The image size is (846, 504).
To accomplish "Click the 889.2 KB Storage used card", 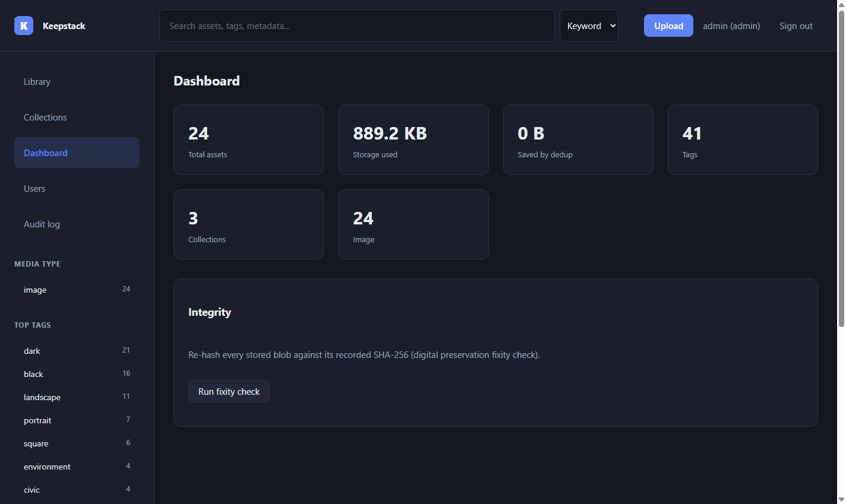I will (x=413, y=140).
